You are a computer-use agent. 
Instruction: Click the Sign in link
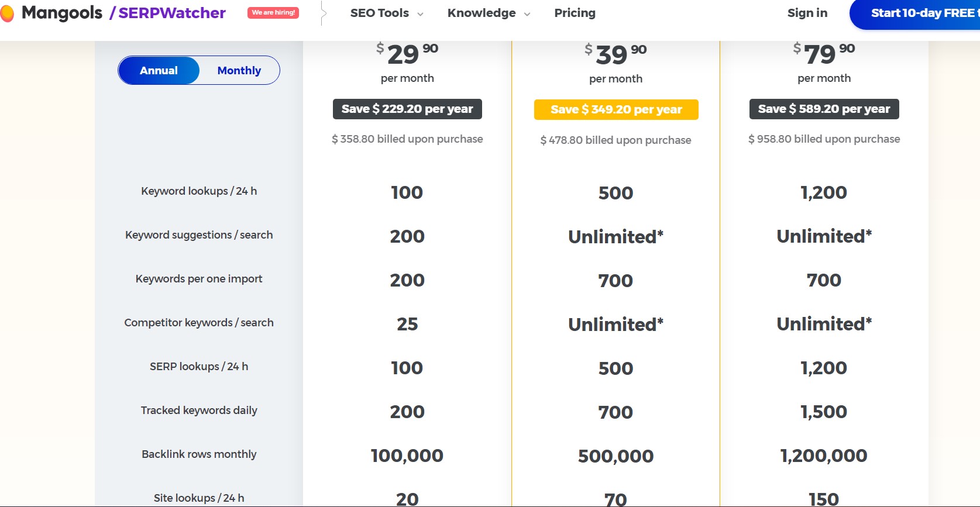point(807,13)
